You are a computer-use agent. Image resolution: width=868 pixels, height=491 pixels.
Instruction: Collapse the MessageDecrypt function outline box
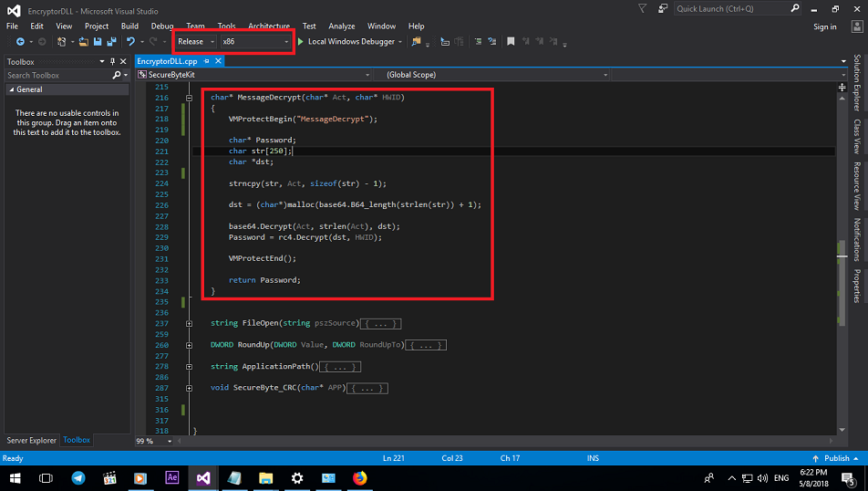(x=190, y=98)
